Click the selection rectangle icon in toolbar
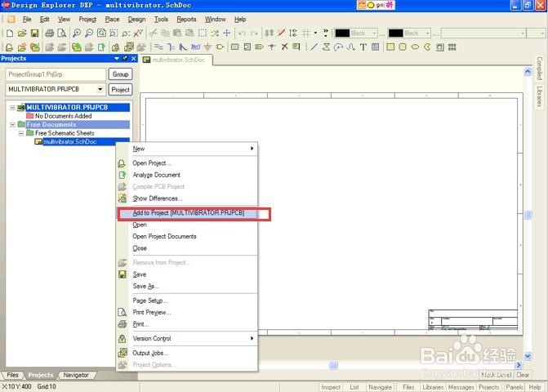 coord(203,33)
